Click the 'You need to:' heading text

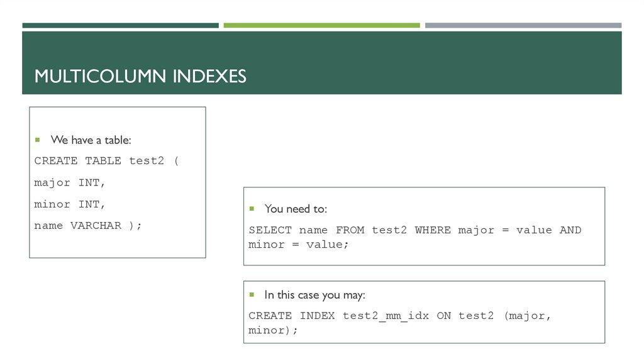[296, 209]
